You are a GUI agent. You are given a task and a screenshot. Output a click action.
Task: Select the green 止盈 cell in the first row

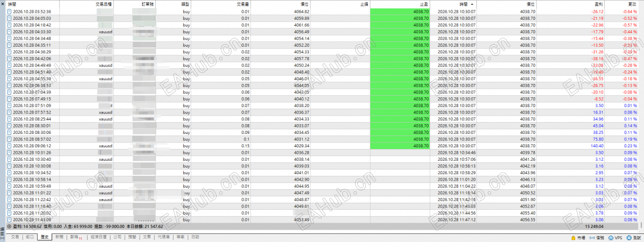400,12
